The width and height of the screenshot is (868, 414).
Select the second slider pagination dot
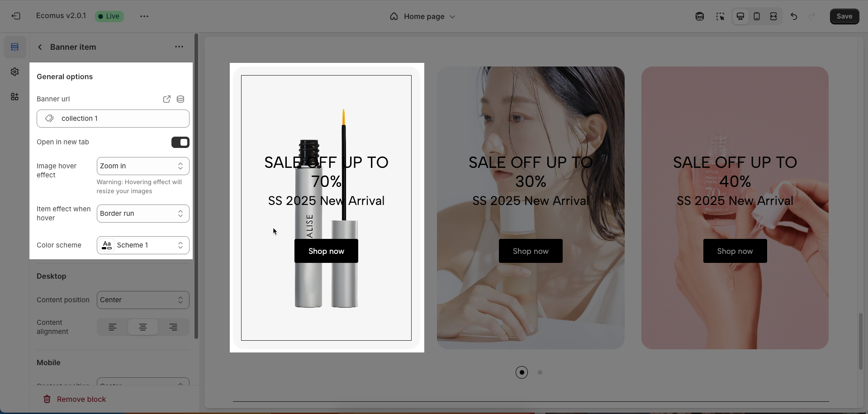pyautogui.click(x=540, y=372)
